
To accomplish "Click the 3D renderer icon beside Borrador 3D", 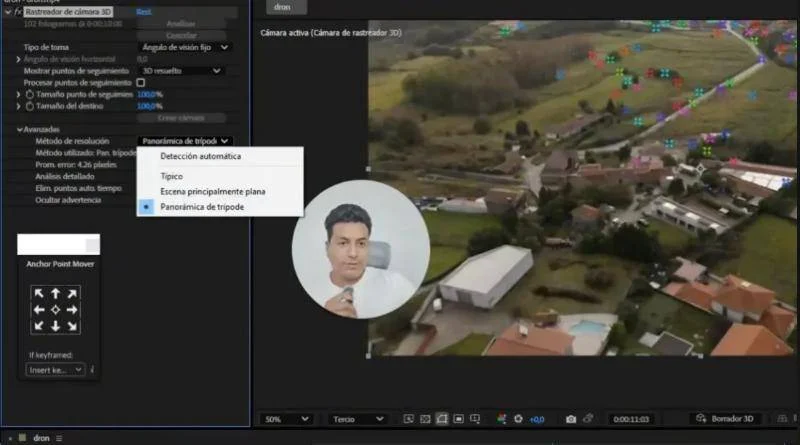I will pyautogui.click(x=701, y=418).
